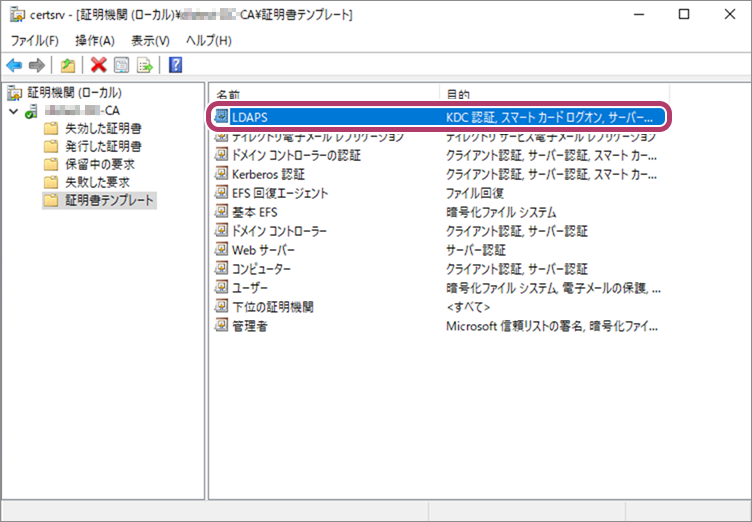Click the blue Help question mark icon
Screen dimensions: 752x522
click(x=176, y=65)
